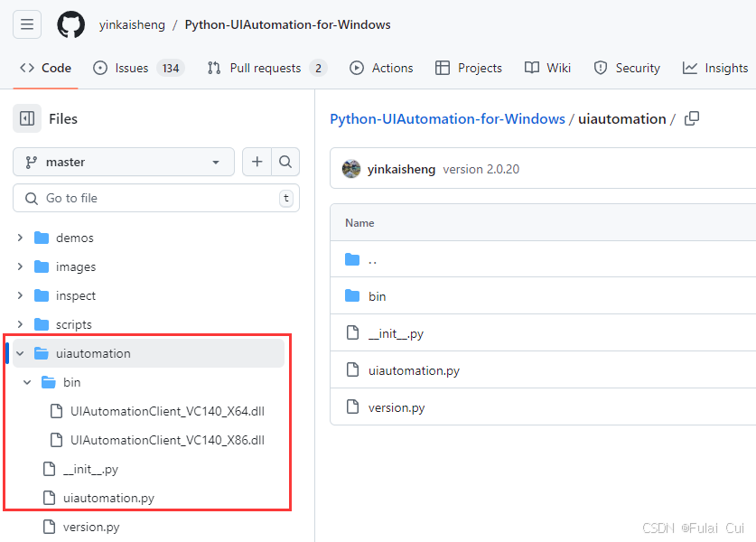Click the plus add file button
756x542 pixels.
pos(257,162)
